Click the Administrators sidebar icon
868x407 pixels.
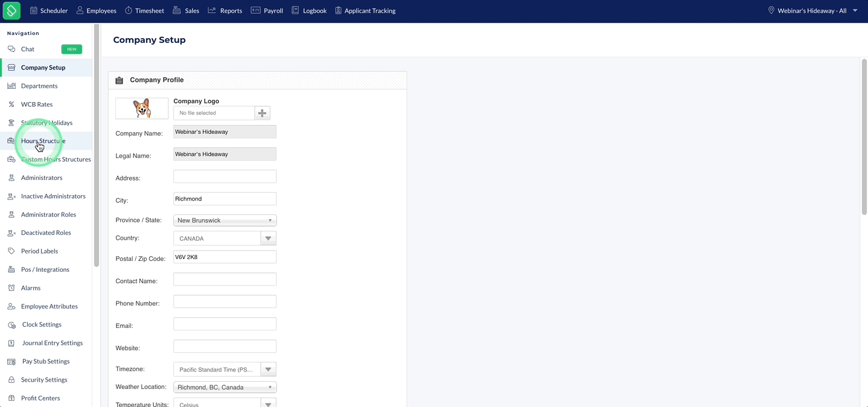(x=11, y=178)
